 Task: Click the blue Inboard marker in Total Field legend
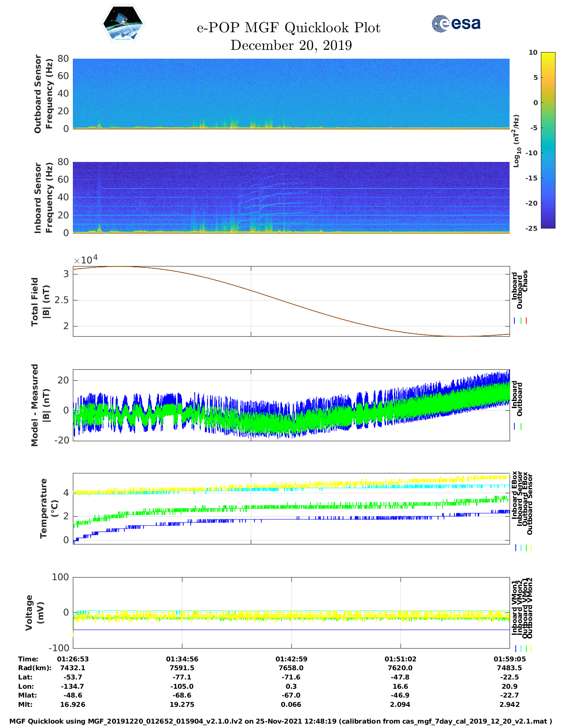point(515,321)
